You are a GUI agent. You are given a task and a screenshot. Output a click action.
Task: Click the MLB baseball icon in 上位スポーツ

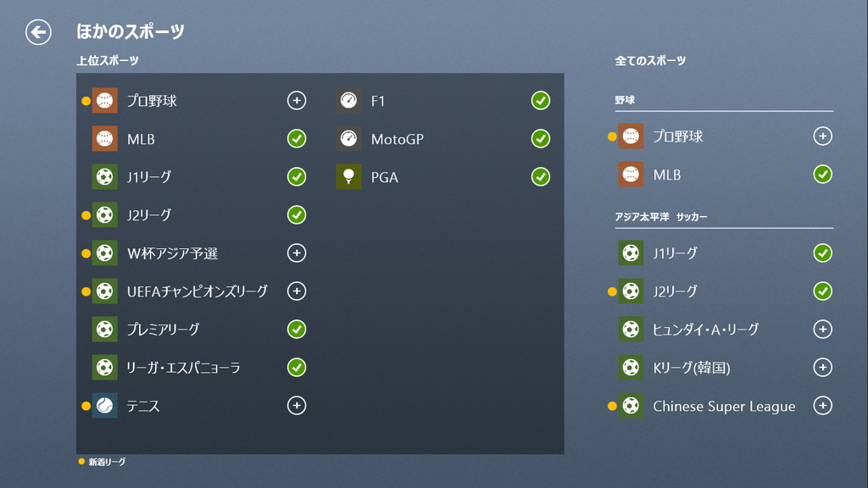coord(104,139)
